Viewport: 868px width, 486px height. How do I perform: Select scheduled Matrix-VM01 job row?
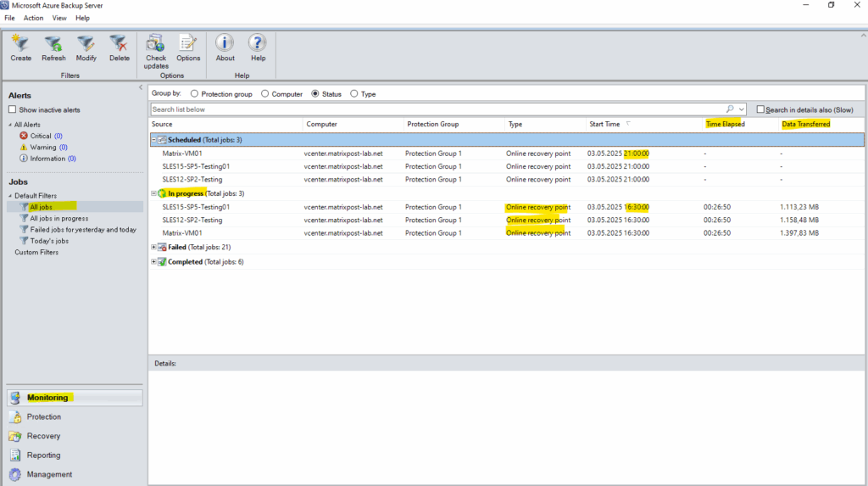[x=506, y=154]
